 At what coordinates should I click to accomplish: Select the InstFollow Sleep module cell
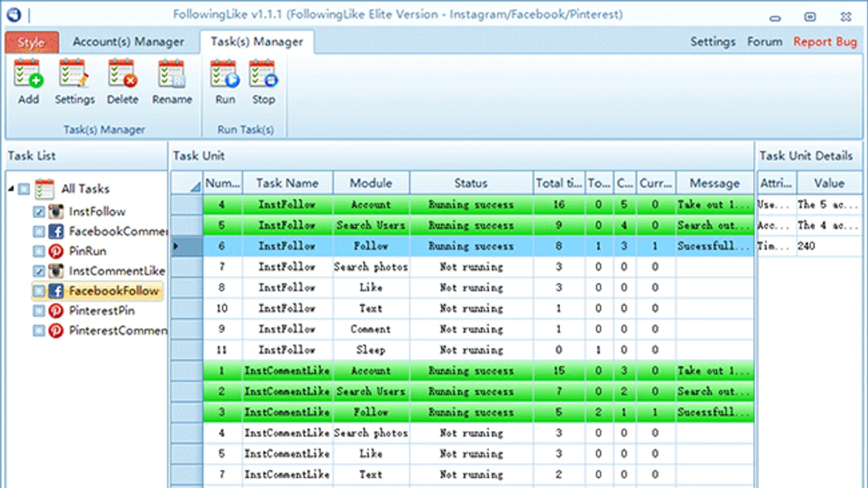[x=371, y=350]
